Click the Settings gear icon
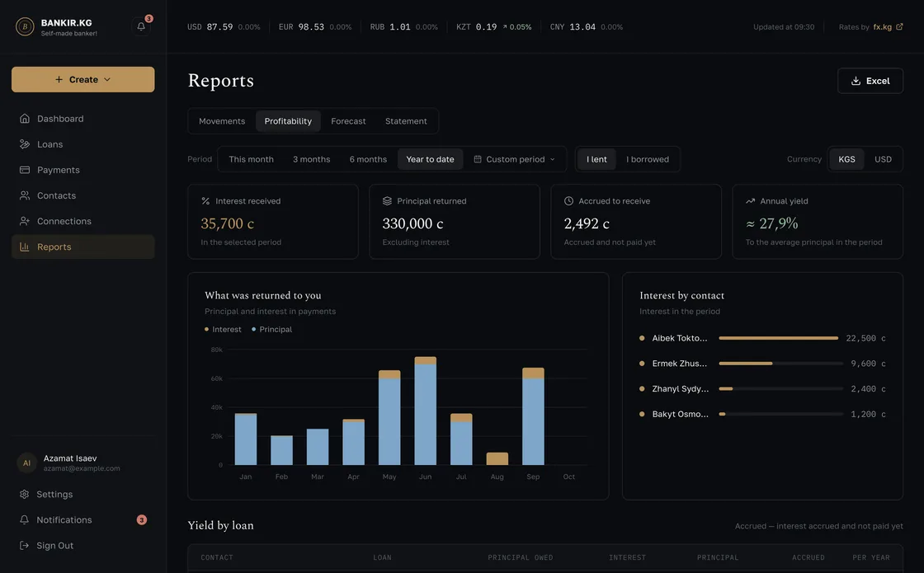Image resolution: width=924 pixels, height=573 pixels. tap(24, 494)
